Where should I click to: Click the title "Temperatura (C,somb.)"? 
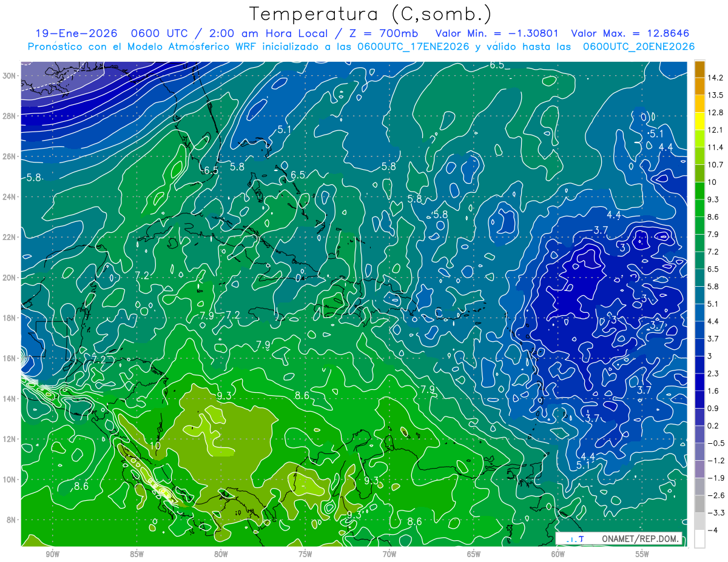click(x=371, y=15)
